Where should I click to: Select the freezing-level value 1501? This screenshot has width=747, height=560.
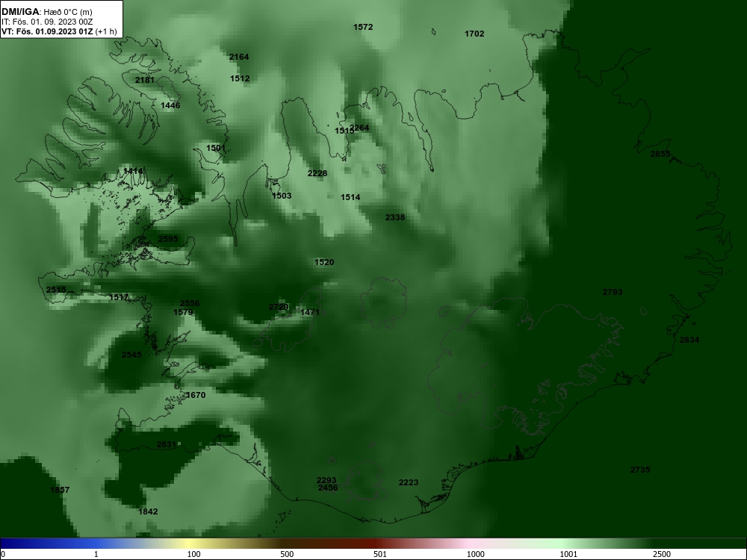pos(215,148)
